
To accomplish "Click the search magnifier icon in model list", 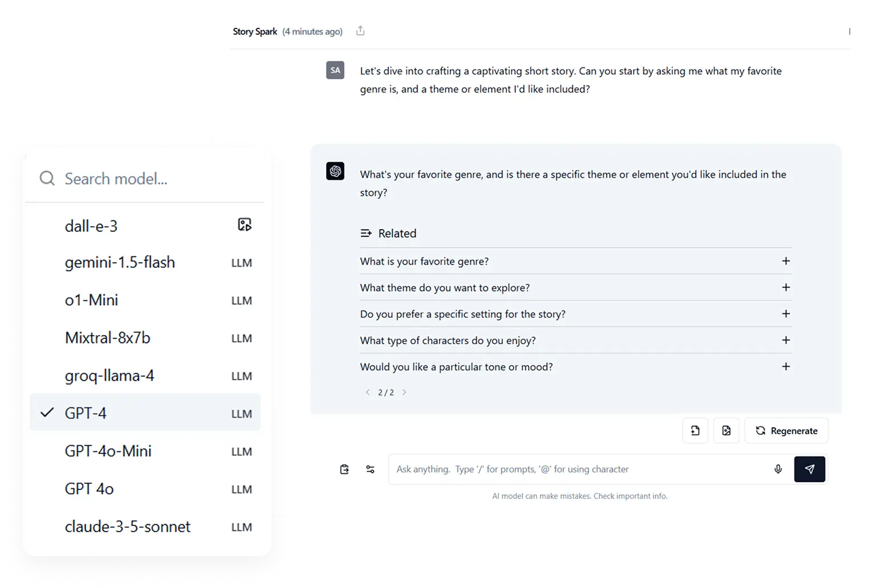I will tap(47, 178).
